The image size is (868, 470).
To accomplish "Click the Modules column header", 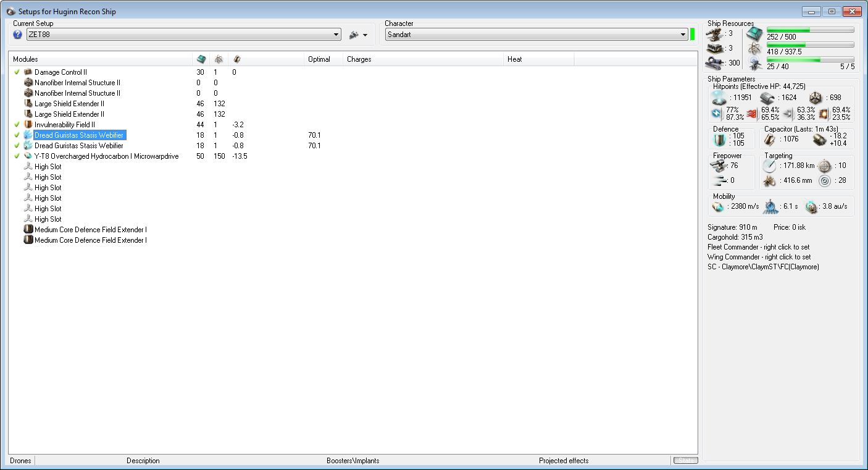I will pos(101,59).
